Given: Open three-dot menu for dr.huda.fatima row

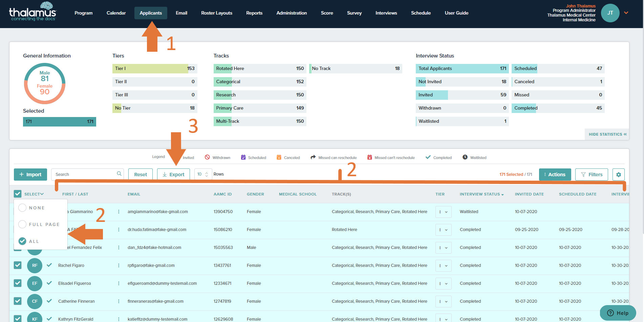Looking at the screenshot, I should tap(119, 230).
